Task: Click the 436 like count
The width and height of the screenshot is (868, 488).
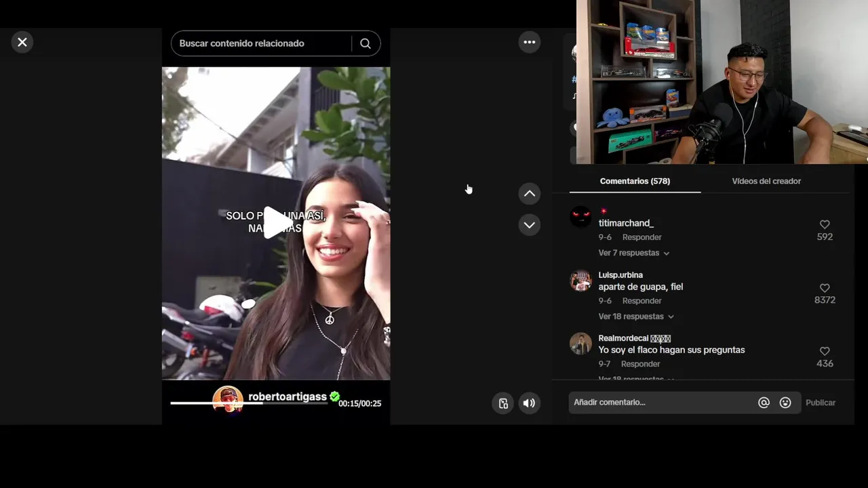Action: (825, 364)
